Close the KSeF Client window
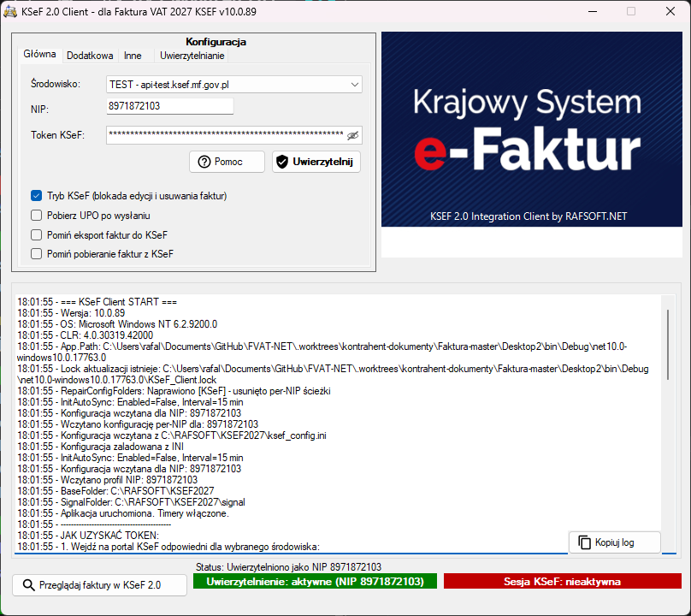The height and width of the screenshot is (616, 691). (670, 11)
